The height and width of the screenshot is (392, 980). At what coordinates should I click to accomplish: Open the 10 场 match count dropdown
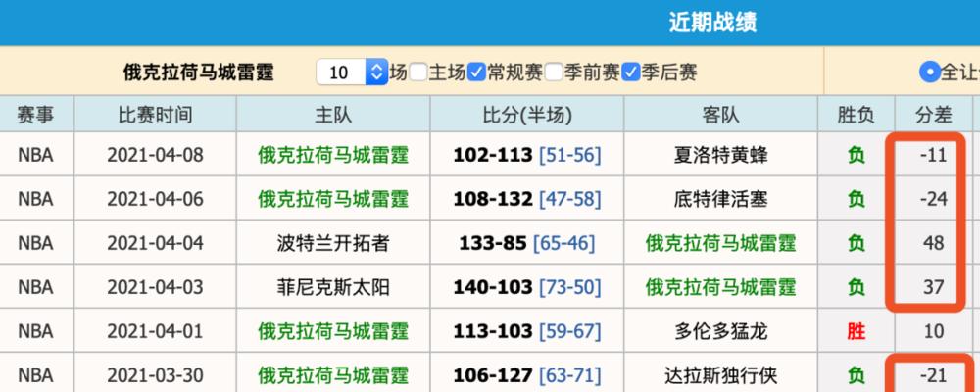click(352, 73)
